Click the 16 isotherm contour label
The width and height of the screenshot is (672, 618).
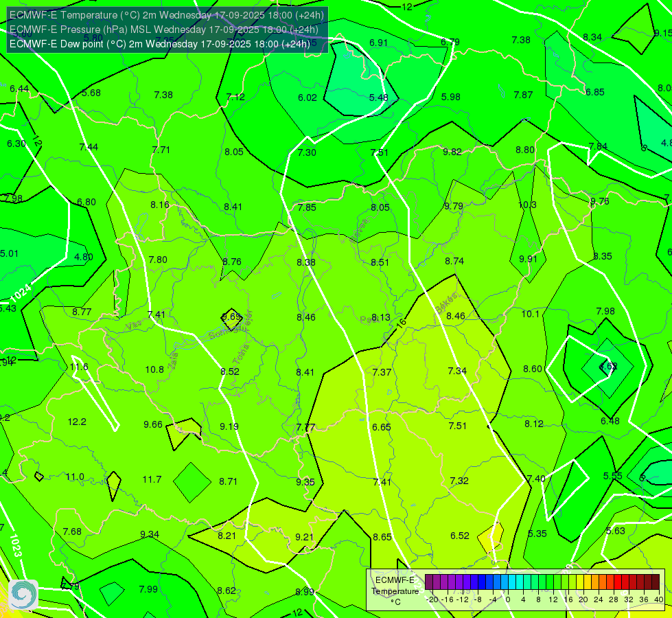click(401, 323)
